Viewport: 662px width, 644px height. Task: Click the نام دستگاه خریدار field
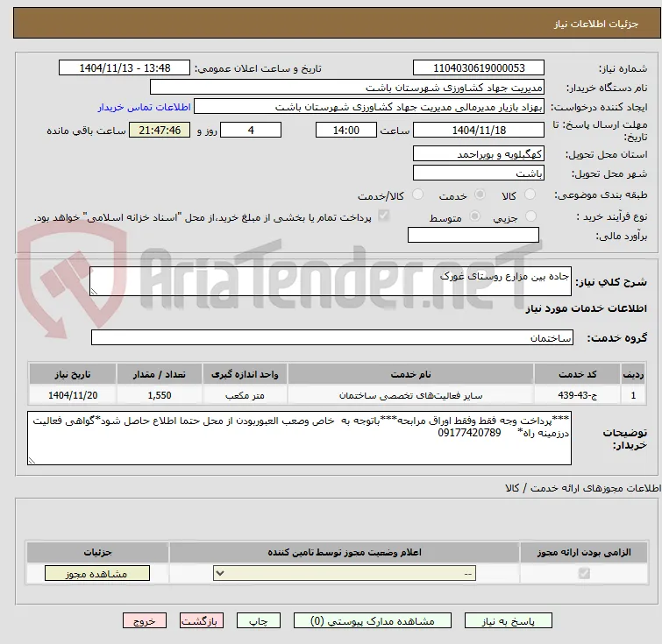coord(347,88)
